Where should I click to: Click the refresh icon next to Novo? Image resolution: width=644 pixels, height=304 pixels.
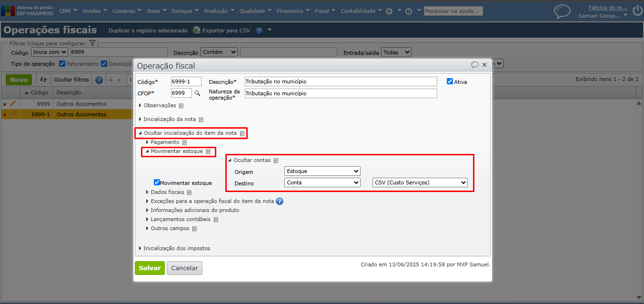click(x=43, y=80)
